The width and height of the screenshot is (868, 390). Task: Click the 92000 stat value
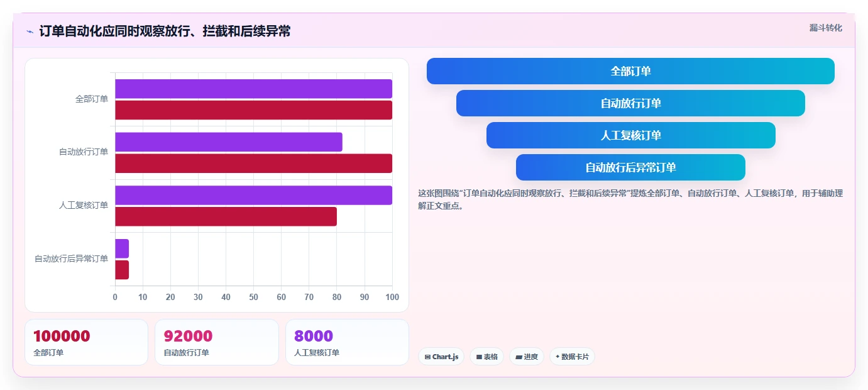188,337
